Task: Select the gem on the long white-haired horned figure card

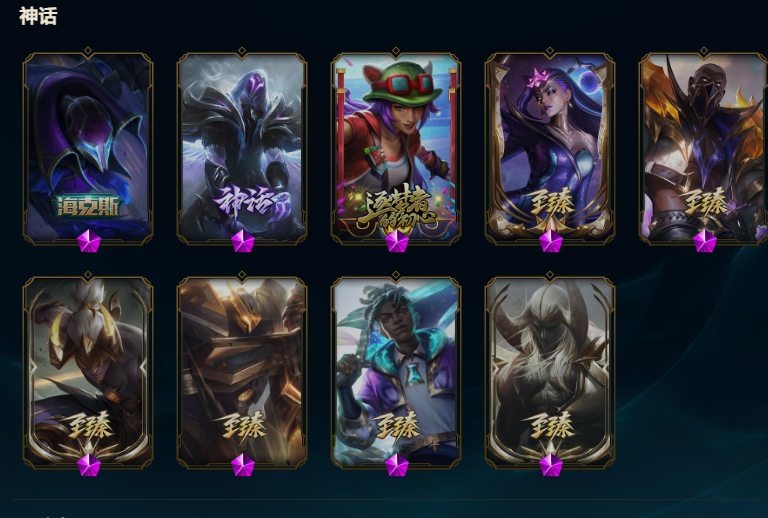Action: 551,465
